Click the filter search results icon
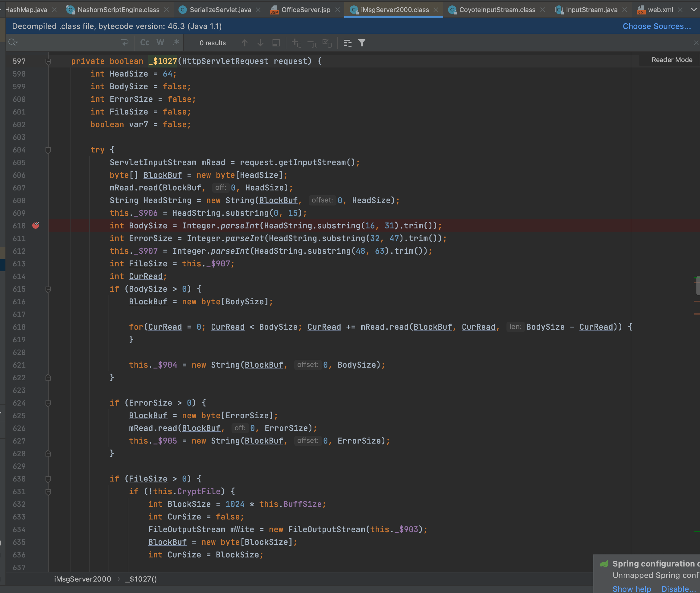Screen dimensions: 700x593 [x=361, y=43]
